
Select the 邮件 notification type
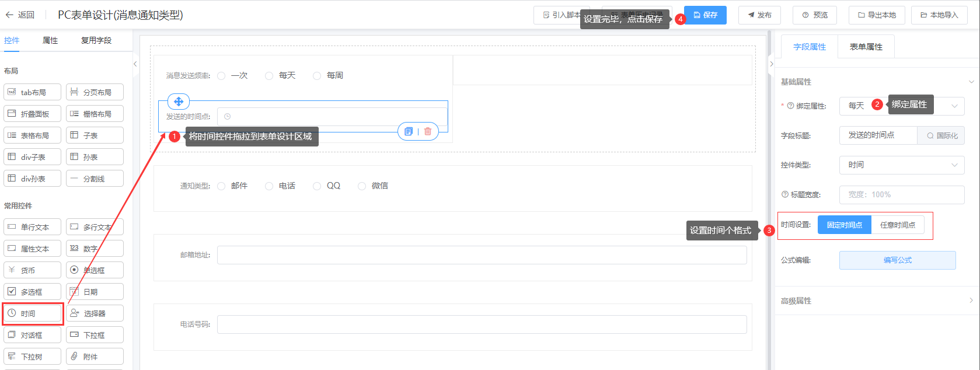tap(221, 186)
